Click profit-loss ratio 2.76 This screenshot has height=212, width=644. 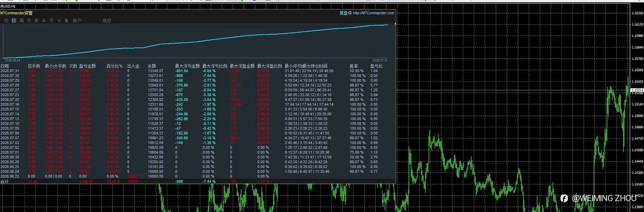tap(374, 157)
